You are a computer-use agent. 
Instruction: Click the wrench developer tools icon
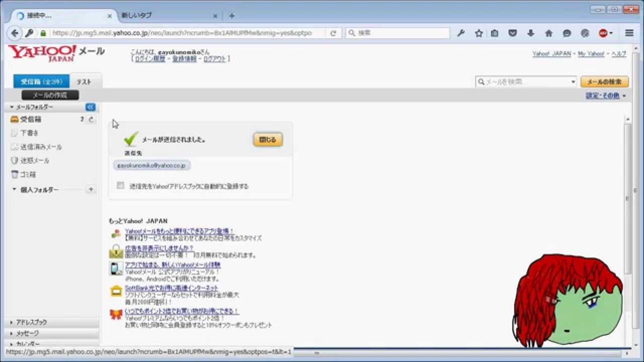461,33
